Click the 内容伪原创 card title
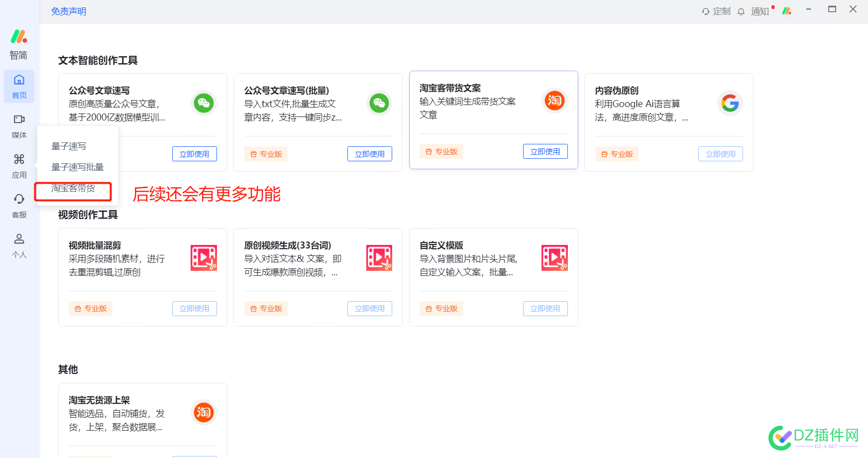The height and width of the screenshot is (458, 868). [617, 91]
